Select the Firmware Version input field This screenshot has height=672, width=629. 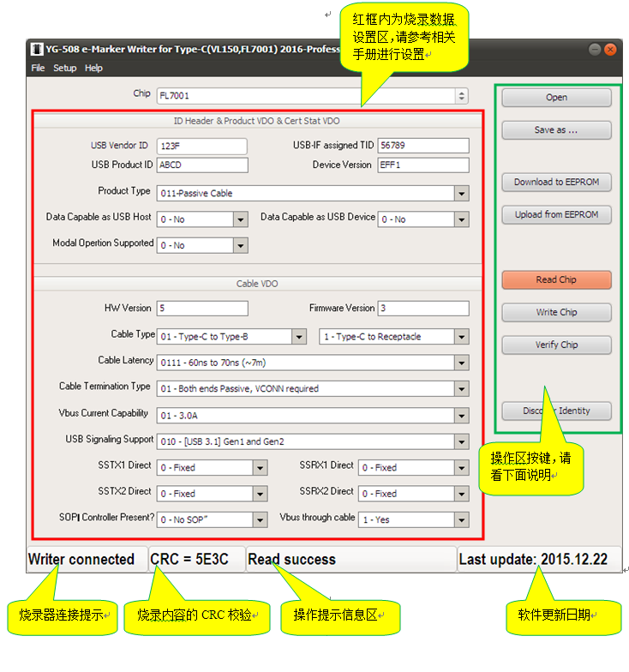click(423, 309)
